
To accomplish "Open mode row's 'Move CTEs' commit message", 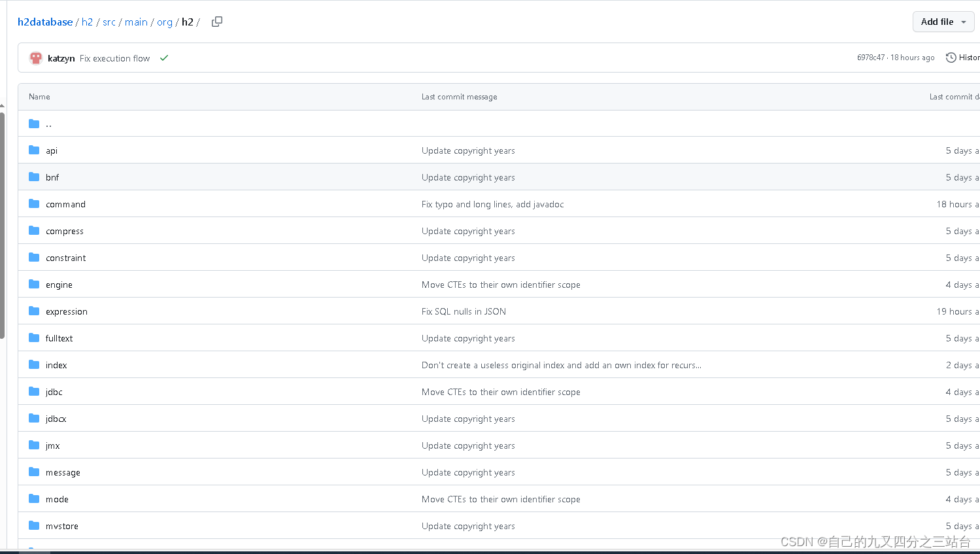I will (501, 499).
